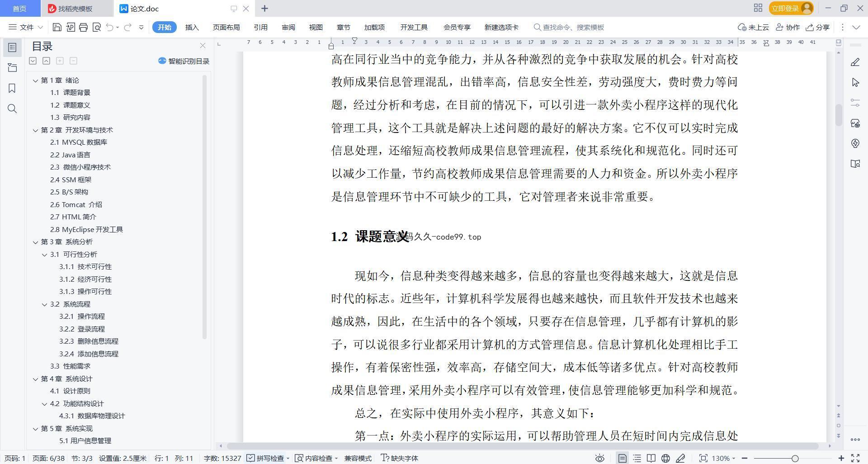Click the Redo arrow icon
868x464 pixels.
[x=127, y=27]
